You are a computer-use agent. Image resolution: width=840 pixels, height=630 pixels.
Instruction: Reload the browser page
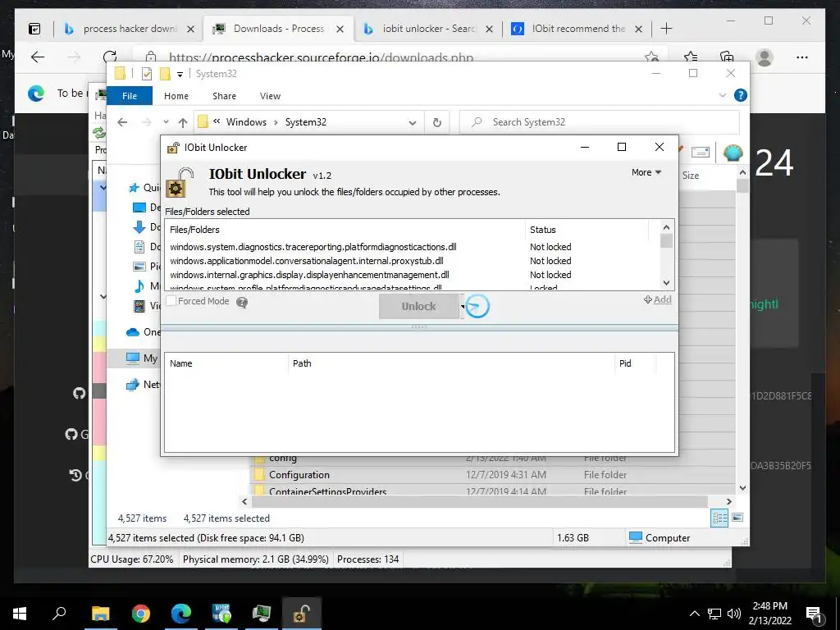[110, 57]
